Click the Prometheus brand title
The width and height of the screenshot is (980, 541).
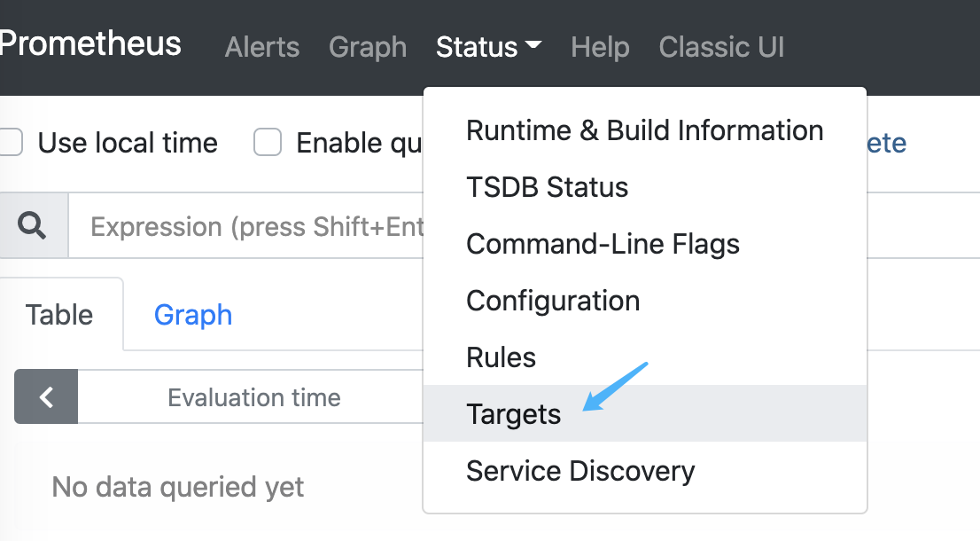pyautogui.click(x=90, y=43)
